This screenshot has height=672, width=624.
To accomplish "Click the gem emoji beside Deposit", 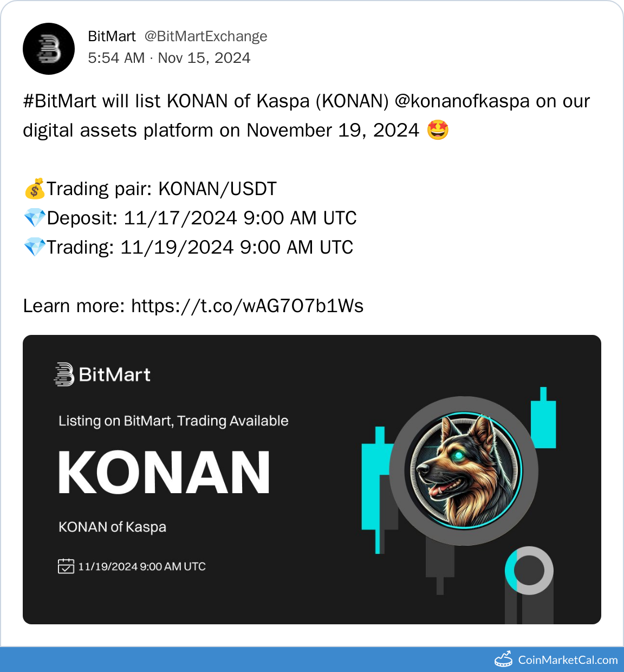I will (x=34, y=218).
